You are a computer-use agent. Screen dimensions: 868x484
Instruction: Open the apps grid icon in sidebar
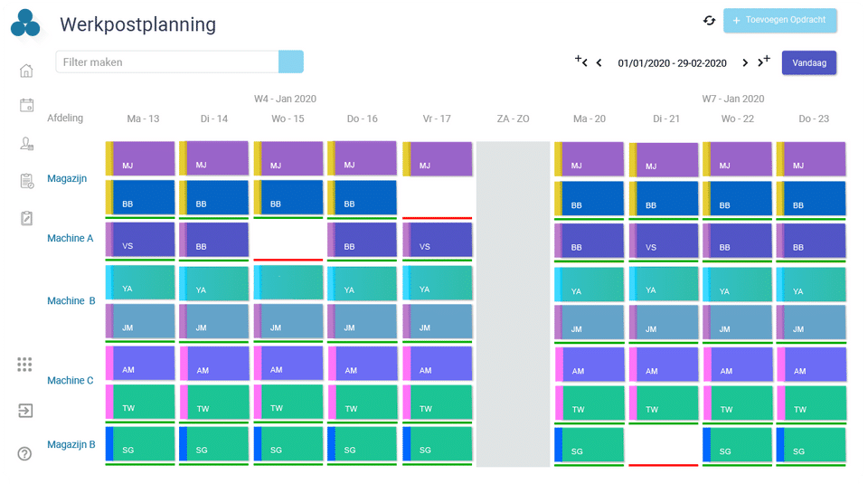24,365
